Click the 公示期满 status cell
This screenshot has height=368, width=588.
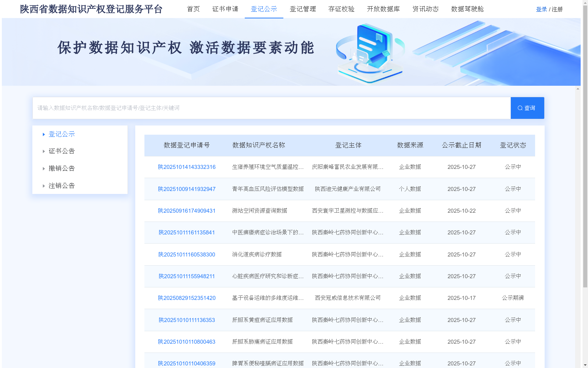513,298
